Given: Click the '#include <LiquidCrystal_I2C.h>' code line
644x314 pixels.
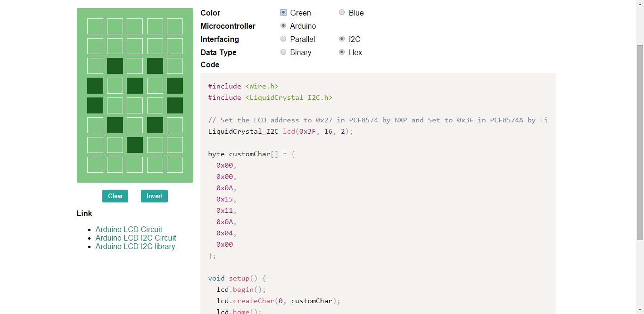Looking at the screenshot, I should pyautogui.click(x=270, y=97).
